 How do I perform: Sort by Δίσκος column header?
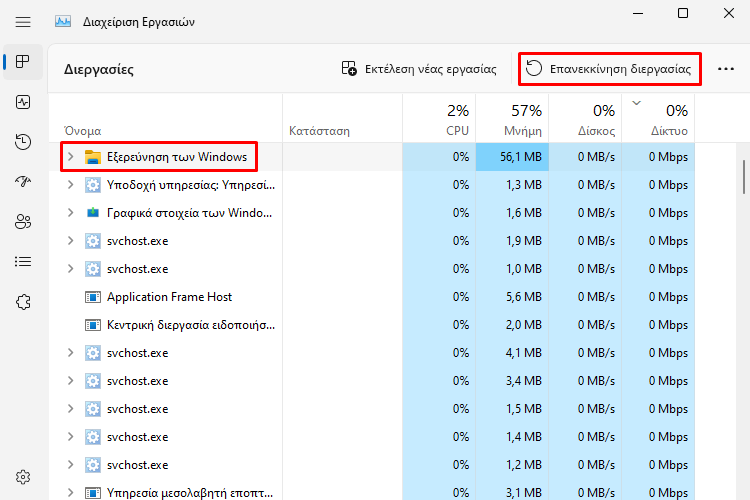(585, 119)
